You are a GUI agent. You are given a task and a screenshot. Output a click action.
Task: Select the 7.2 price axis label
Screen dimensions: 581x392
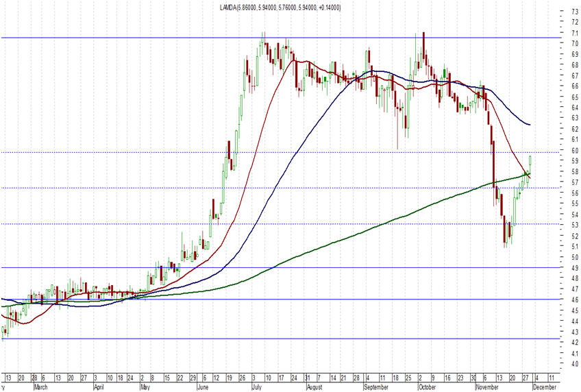pyautogui.click(x=575, y=22)
